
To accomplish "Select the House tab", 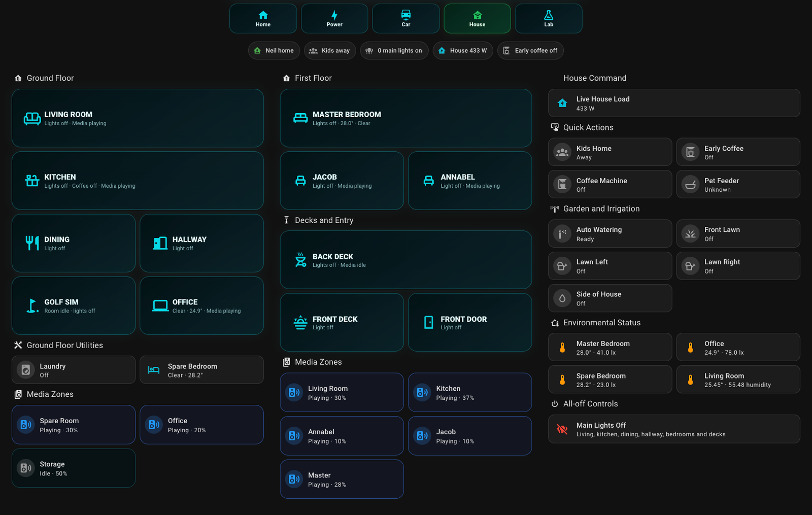I will coord(477,19).
